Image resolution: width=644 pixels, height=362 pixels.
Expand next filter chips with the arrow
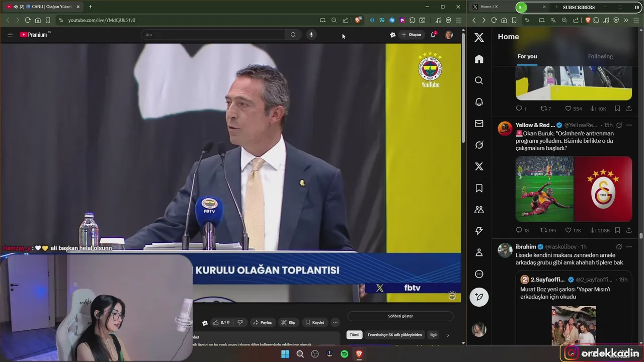point(448,335)
